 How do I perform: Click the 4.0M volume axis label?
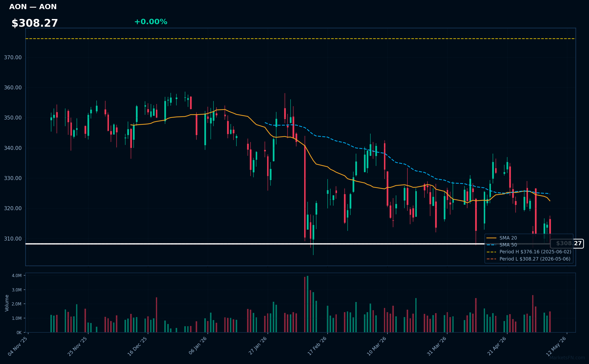coord(17,276)
